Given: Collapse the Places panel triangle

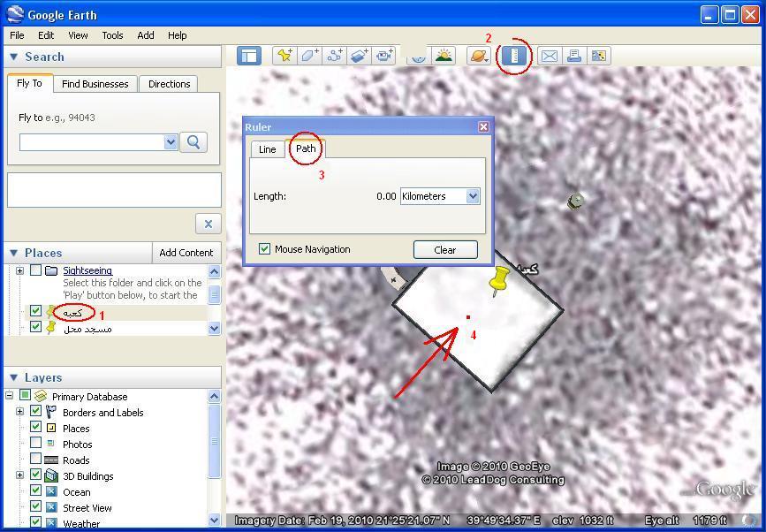Looking at the screenshot, I should coord(13,253).
